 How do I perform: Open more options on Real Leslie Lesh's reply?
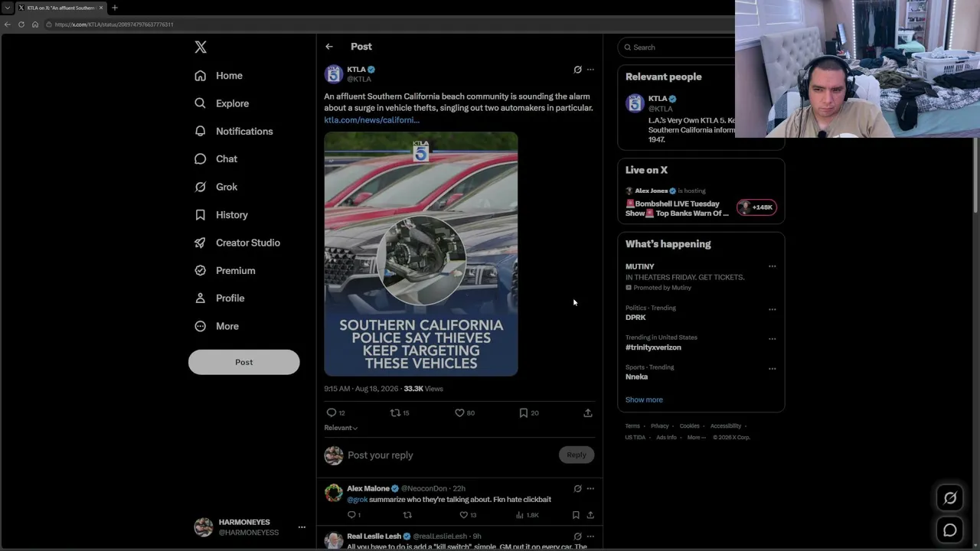coord(590,536)
